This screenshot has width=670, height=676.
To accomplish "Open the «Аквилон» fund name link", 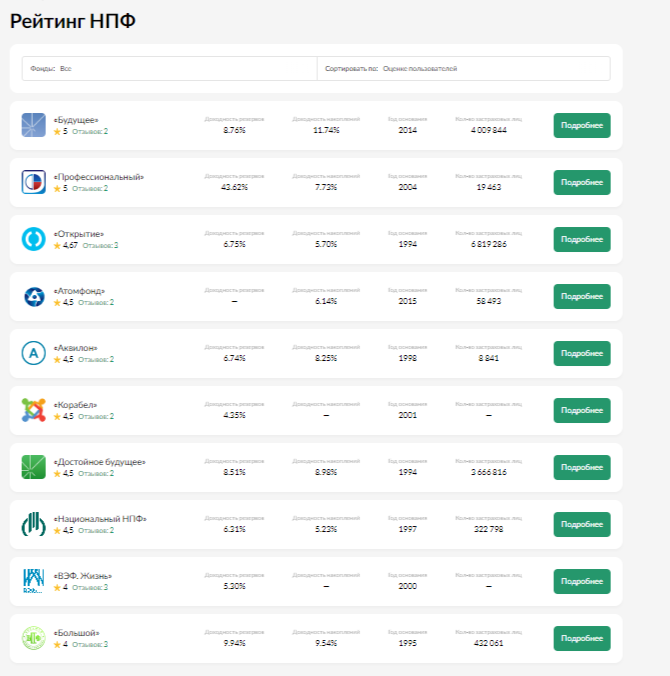I will point(75,347).
